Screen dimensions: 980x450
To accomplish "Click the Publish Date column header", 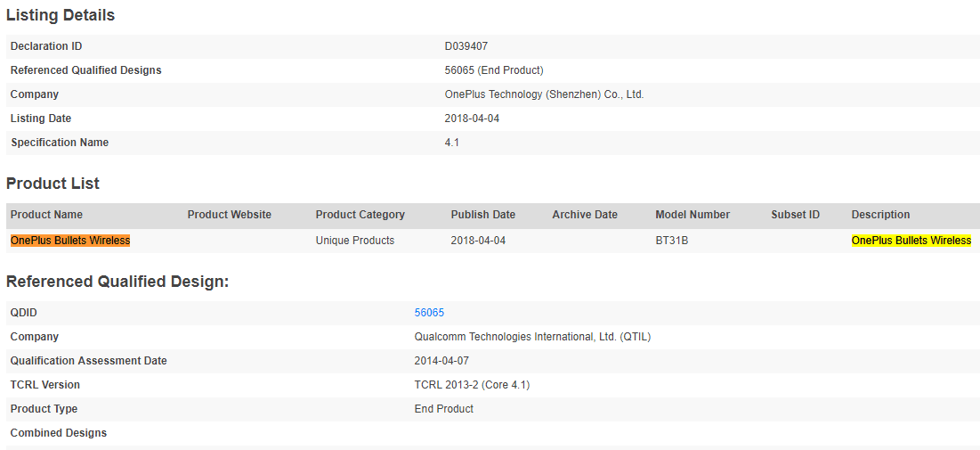I will pyautogui.click(x=482, y=215).
